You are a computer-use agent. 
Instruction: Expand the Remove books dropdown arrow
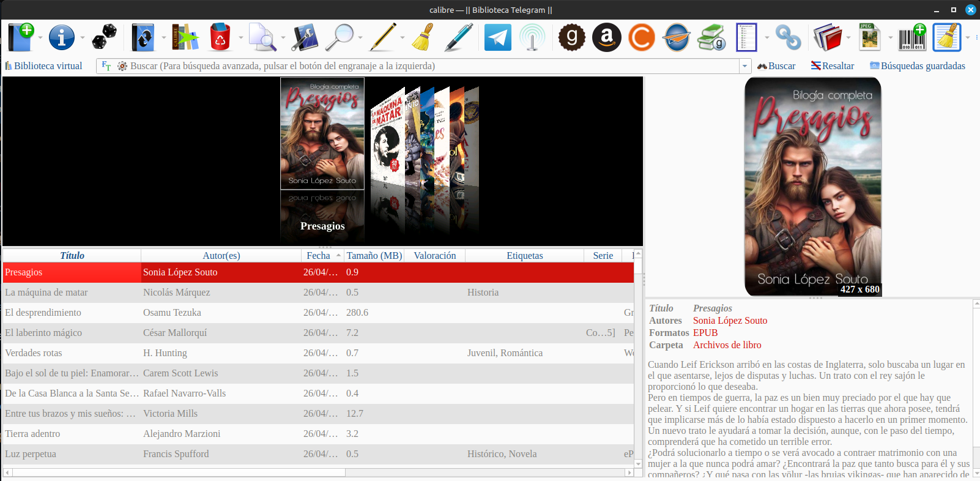[240, 37]
